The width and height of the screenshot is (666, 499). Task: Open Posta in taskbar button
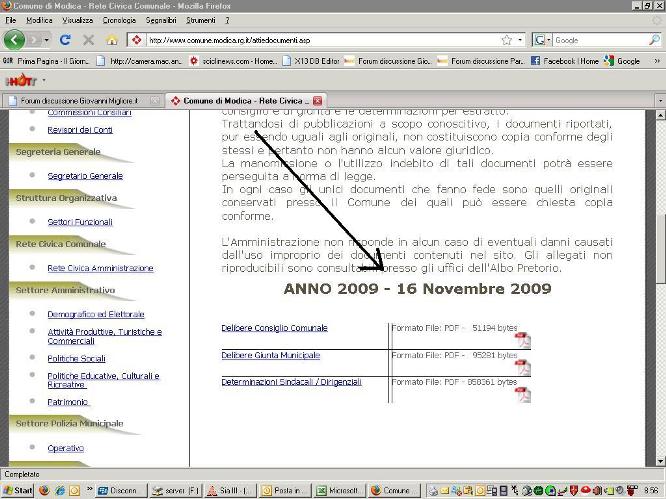tap(285, 491)
